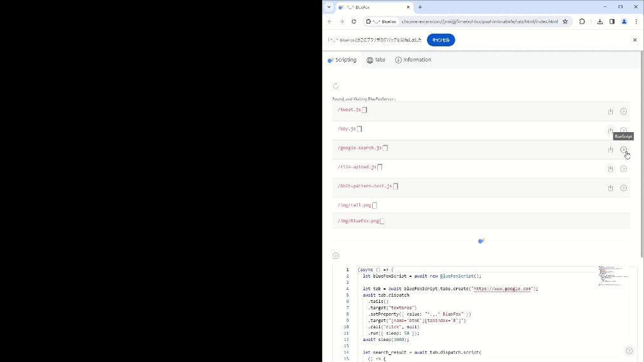
Task: Switch to the Tabs tab
Action: tap(376, 60)
